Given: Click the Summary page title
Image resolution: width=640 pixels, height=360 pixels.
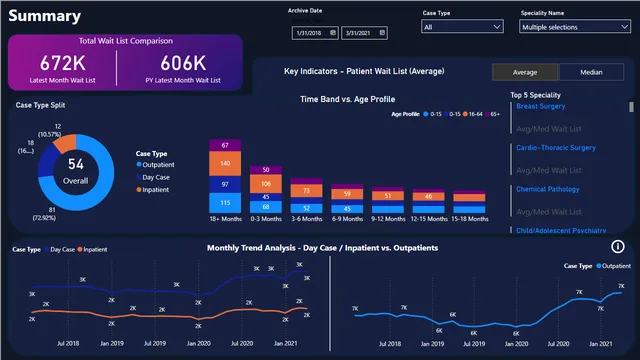Looking at the screenshot, I should click(x=44, y=16).
